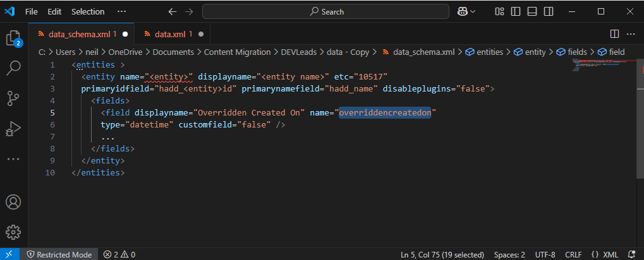
Task: Open the Run and Debug view
Action: [13, 128]
